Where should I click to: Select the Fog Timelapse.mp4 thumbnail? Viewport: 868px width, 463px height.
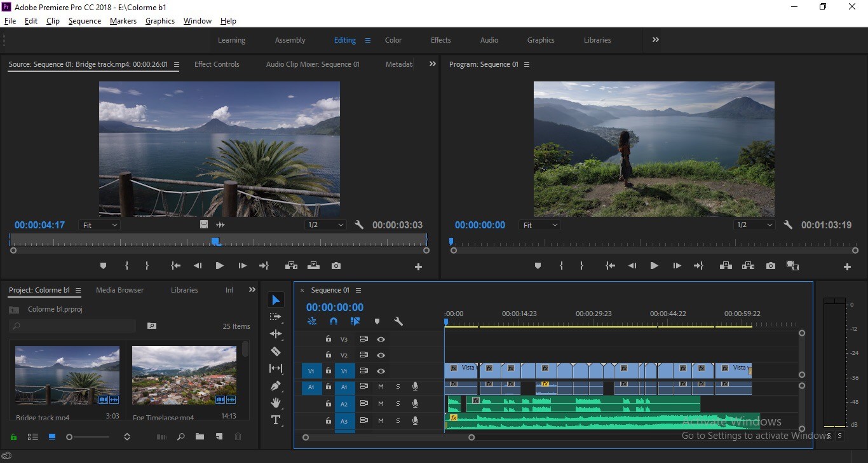click(x=184, y=376)
